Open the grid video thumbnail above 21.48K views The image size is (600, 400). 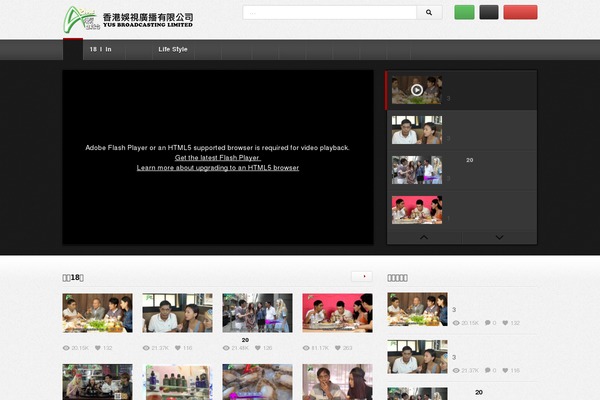[258, 313]
